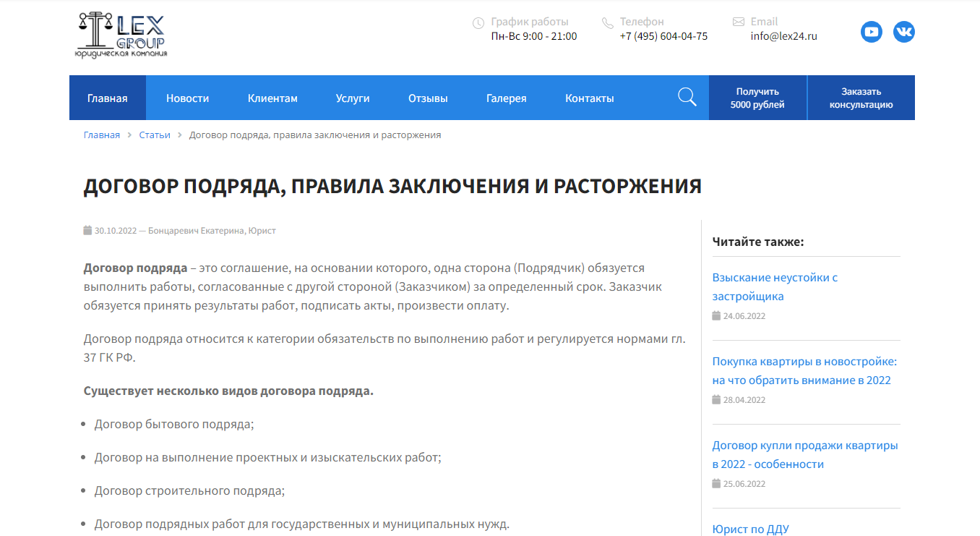
Task: Click the phone handset icon
Action: [x=607, y=23]
